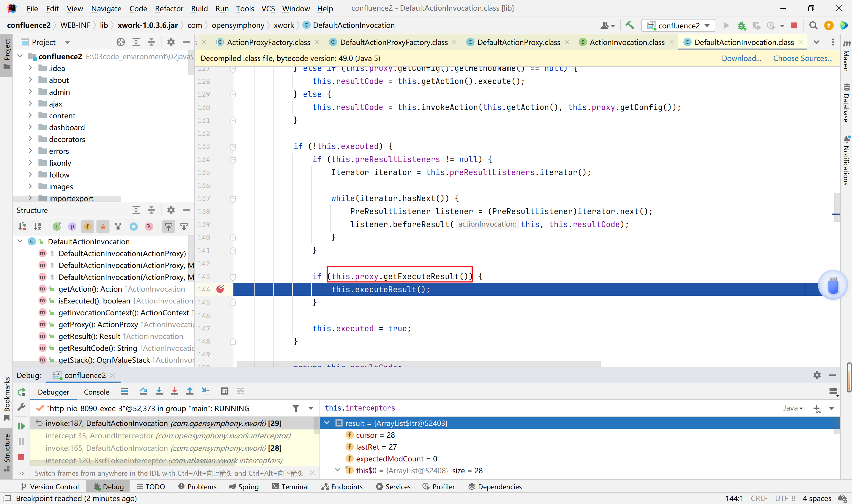The width and height of the screenshot is (852, 504).
Task: Click the evaluate expression icon in debugger
Action: point(225,391)
